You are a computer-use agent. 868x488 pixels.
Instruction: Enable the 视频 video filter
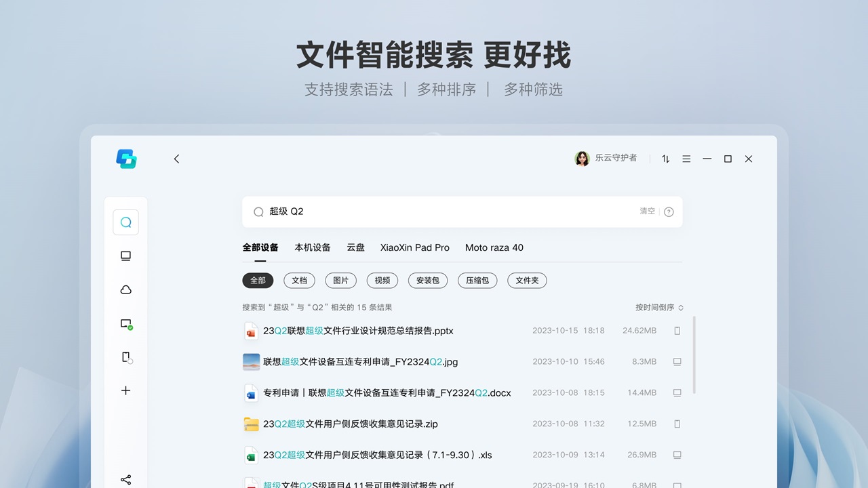point(382,280)
